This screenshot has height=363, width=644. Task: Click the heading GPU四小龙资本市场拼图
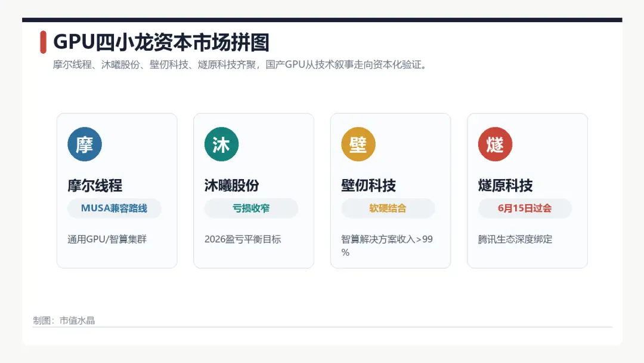tap(161, 42)
